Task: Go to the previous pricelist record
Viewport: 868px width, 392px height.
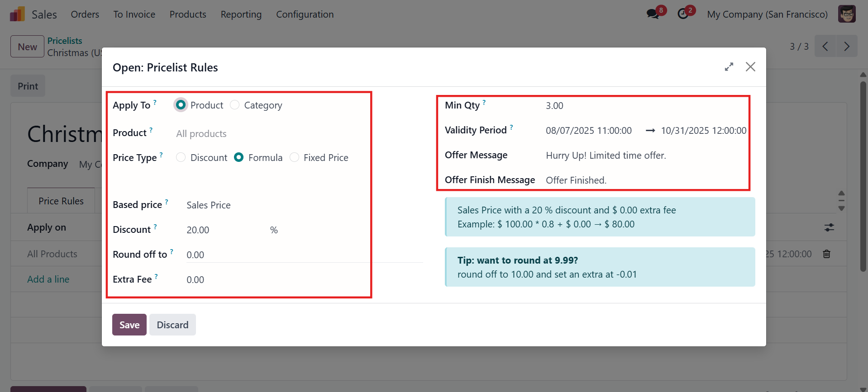Action: [x=825, y=46]
